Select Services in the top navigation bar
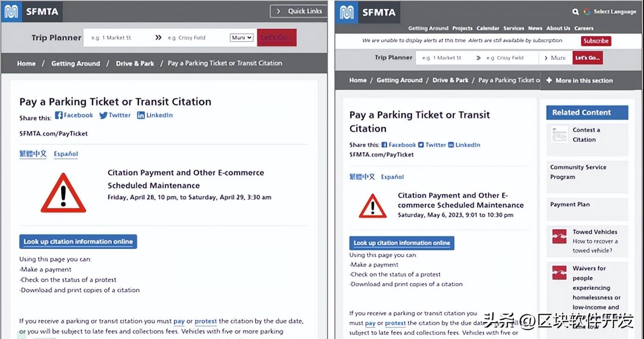This screenshot has height=339, width=644. (514, 28)
